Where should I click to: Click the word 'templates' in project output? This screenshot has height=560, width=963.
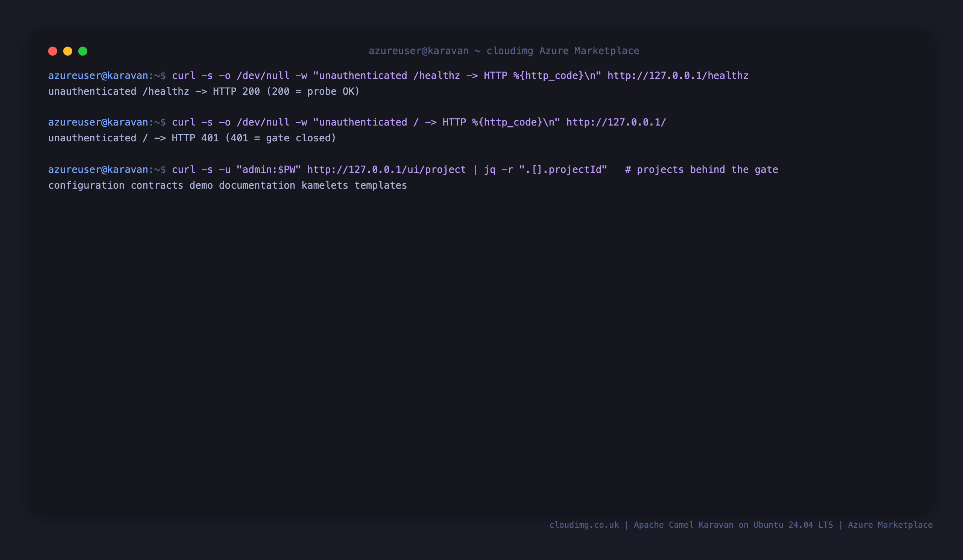tap(381, 186)
